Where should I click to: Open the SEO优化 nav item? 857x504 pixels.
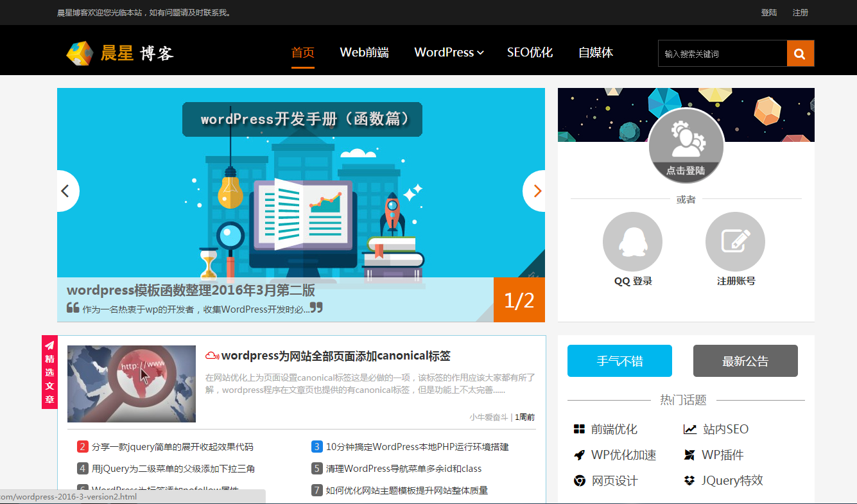(530, 53)
